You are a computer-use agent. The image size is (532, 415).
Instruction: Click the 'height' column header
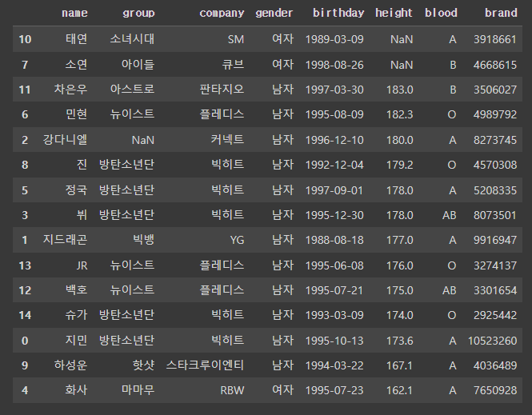(x=394, y=14)
